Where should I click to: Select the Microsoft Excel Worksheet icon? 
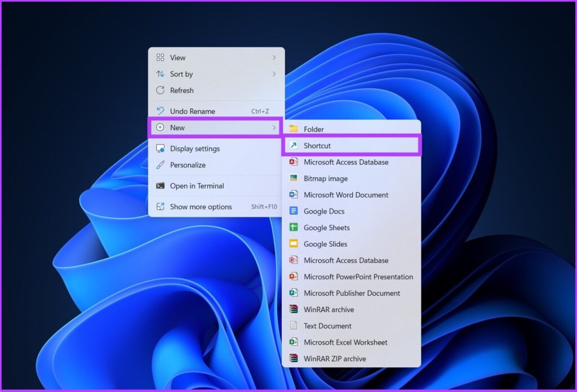pyautogui.click(x=294, y=342)
